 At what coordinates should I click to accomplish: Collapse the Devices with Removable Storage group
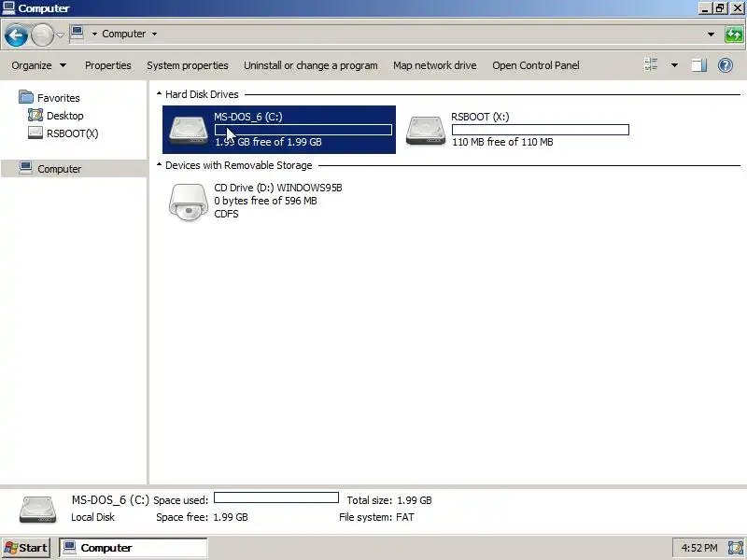point(159,165)
